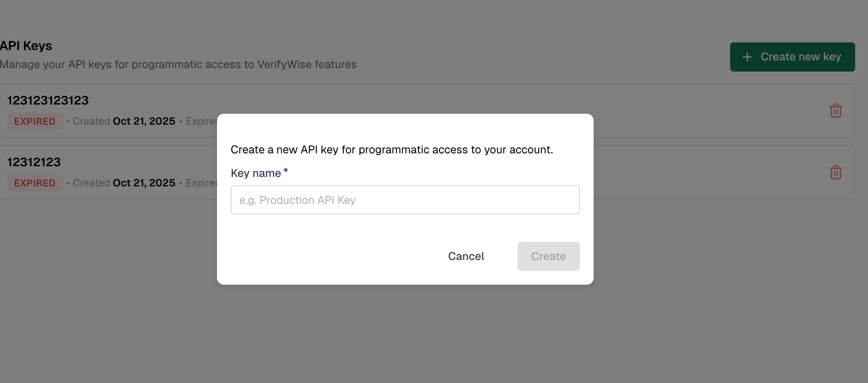Click the EXPIRED badge on key 12312123
Screen dimensions: 868x383
point(35,183)
